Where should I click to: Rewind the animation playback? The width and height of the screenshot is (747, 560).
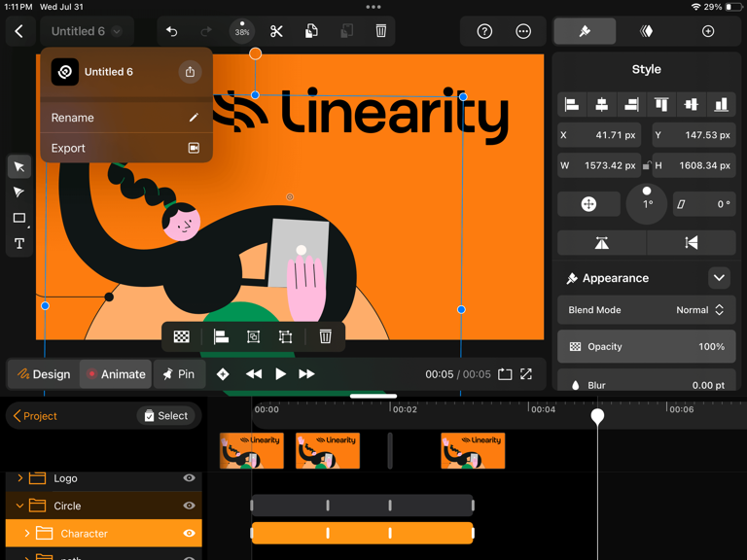[x=254, y=374]
